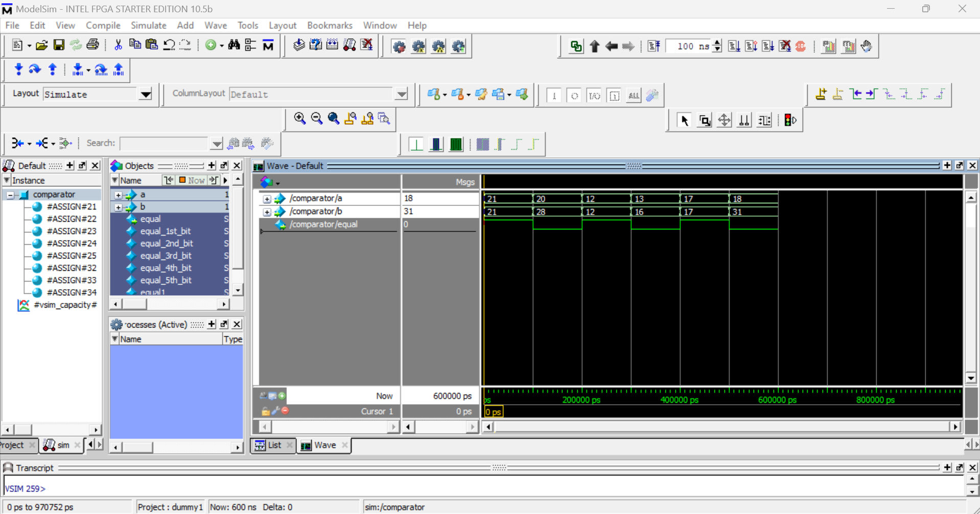Click the Zoom Out magnifier icon
Image resolution: width=980 pixels, height=514 pixels.
(316, 119)
